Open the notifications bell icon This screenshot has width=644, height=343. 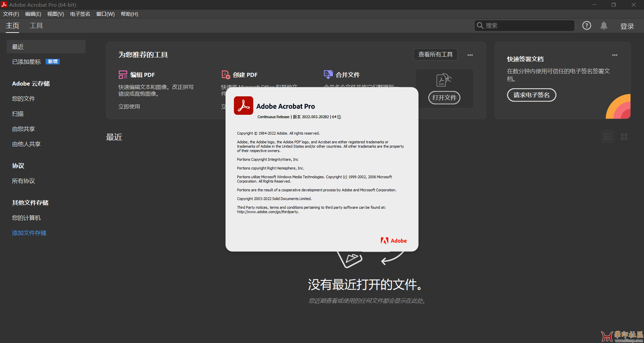point(604,26)
